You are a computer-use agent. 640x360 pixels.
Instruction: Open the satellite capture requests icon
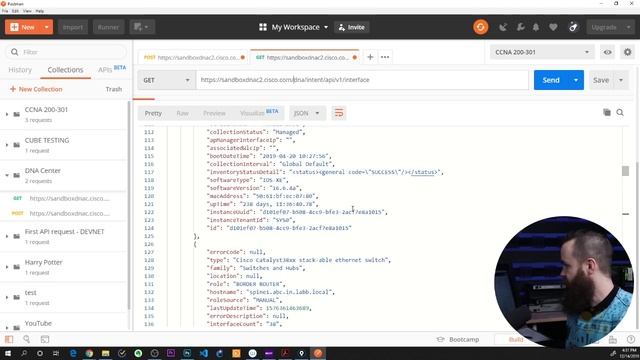click(x=503, y=27)
